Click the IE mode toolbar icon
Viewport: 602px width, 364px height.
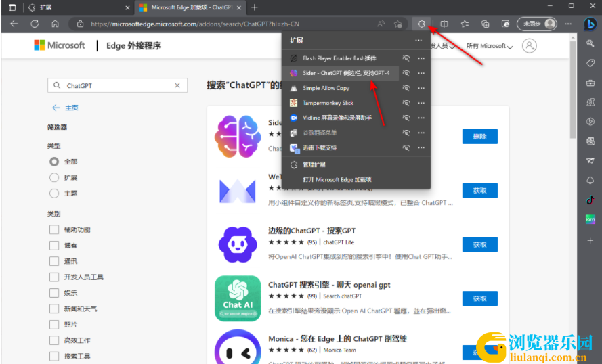pos(506,24)
